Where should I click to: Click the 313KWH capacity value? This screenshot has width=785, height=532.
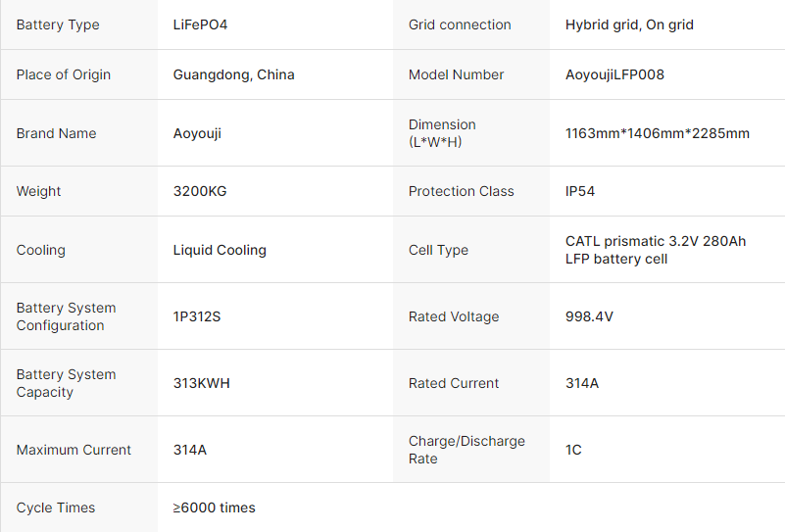202,383
